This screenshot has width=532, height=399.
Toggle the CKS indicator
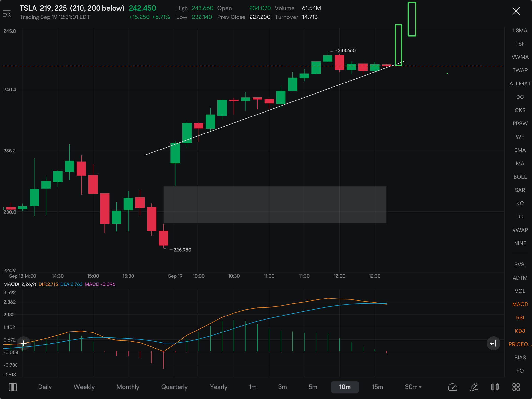pyautogui.click(x=520, y=110)
